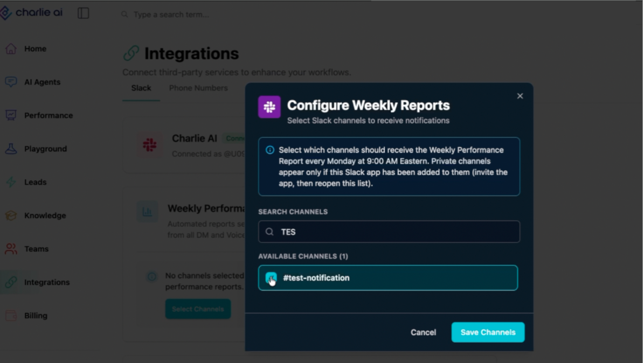
Task: Click the Performance chart icon
Action: coord(11,115)
